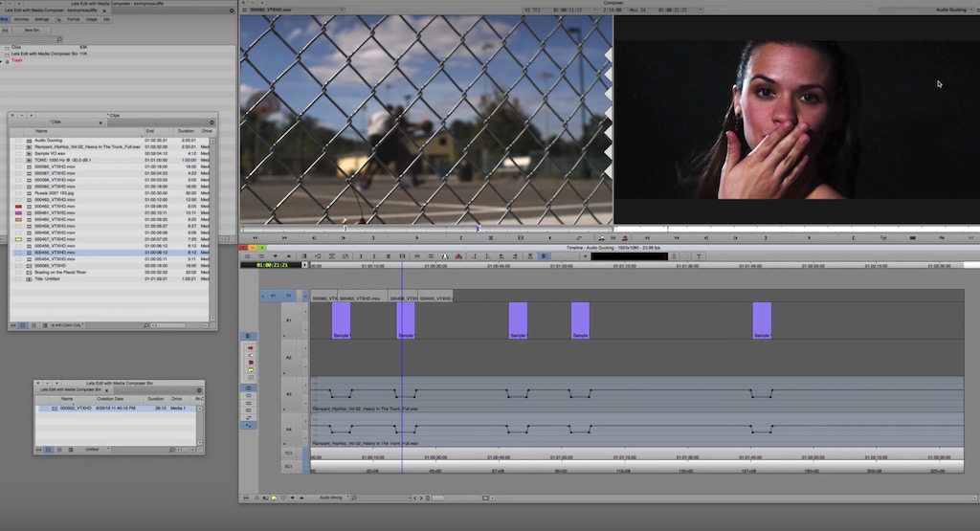Click the Lift/Overwrite red arrow segment tool
980x531 pixels.
pos(250,348)
